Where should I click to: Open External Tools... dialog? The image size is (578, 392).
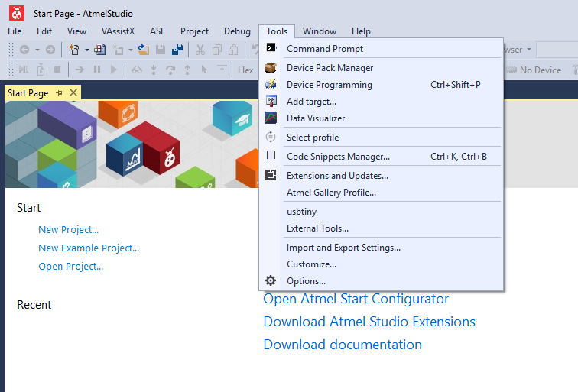click(x=382, y=228)
